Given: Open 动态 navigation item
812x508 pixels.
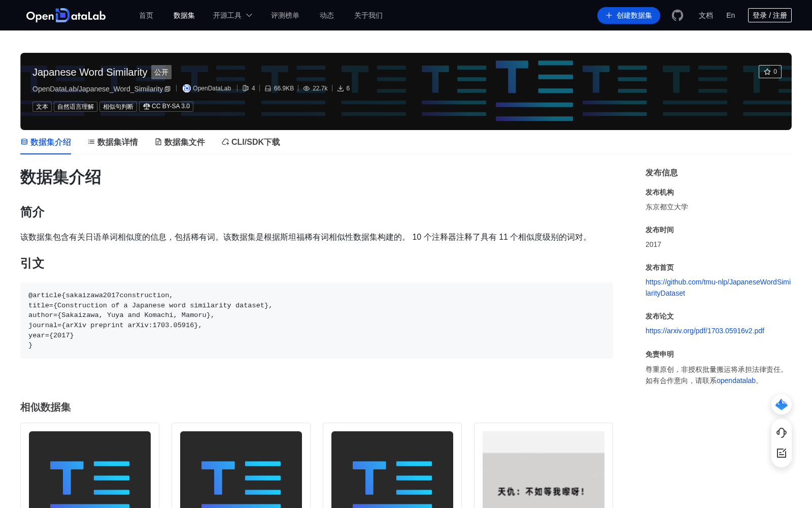Looking at the screenshot, I should tap(327, 15).
